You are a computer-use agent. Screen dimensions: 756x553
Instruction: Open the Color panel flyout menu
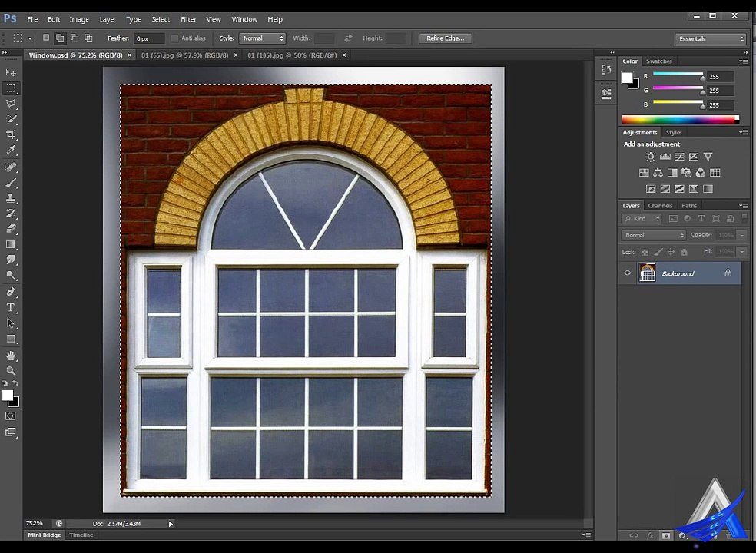point(743,61)
